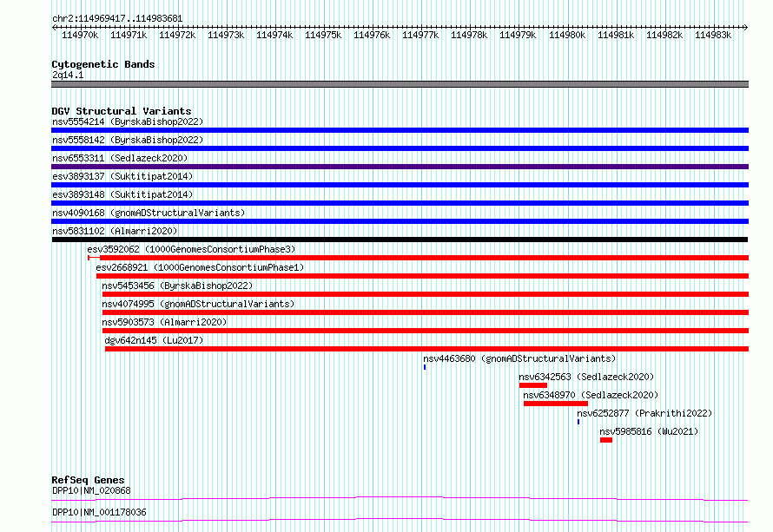The image size is (773, 532).
Task: Click the small blue mark under nsv4463680
Action: (x=425, y=367)
